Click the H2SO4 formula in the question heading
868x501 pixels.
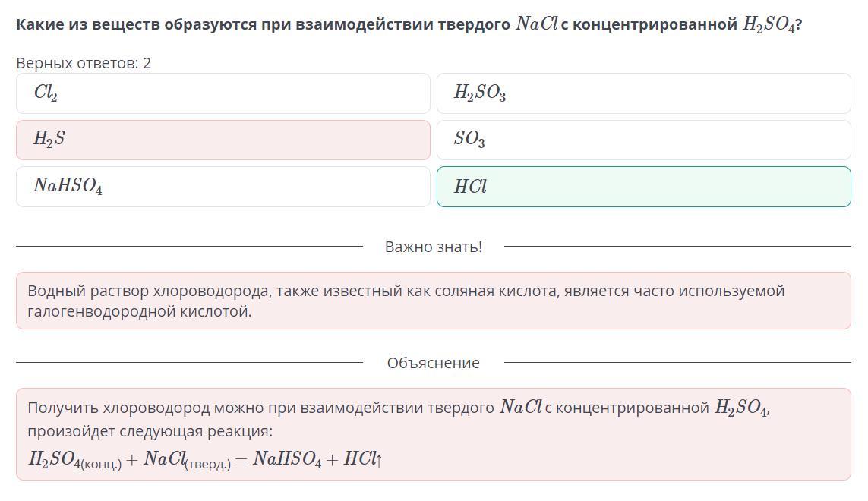tap(769, 24)
